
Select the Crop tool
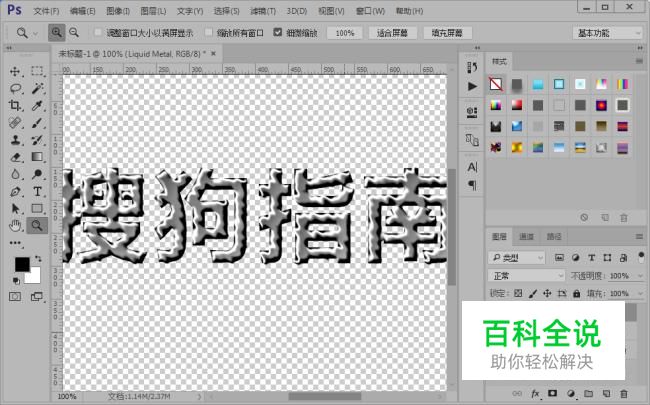(x=15, y=105)
